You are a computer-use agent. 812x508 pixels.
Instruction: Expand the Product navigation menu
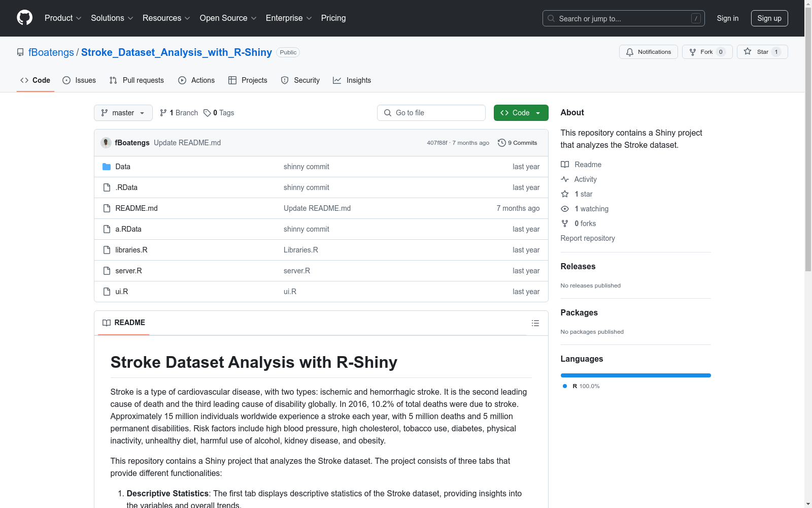click(x=63, y=18)
